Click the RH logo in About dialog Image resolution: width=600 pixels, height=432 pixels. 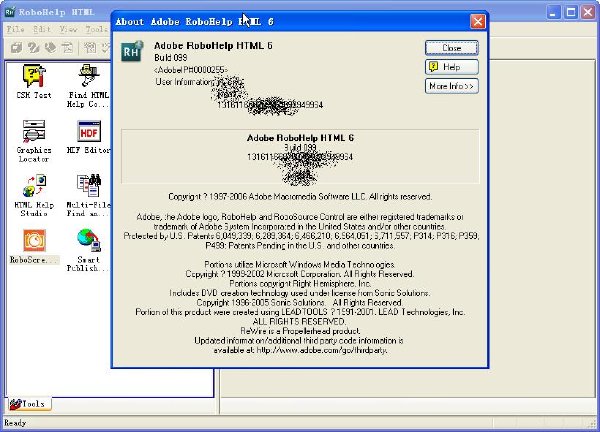pyautogui.click(x=132, y=51)
